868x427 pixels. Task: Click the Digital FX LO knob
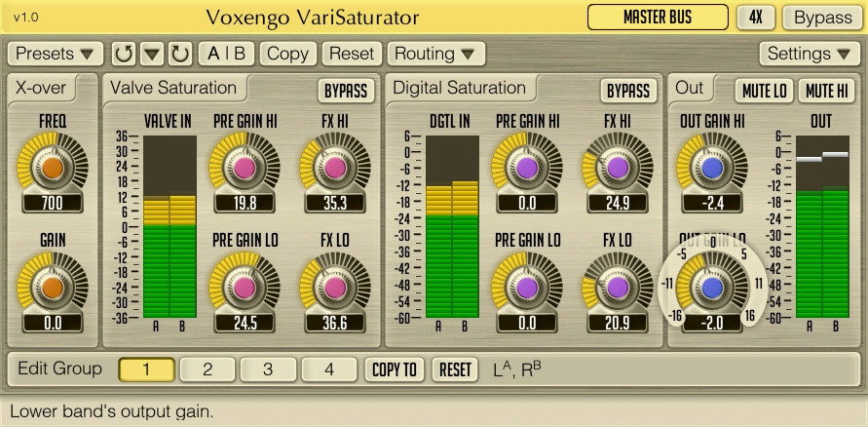point(618,288)
